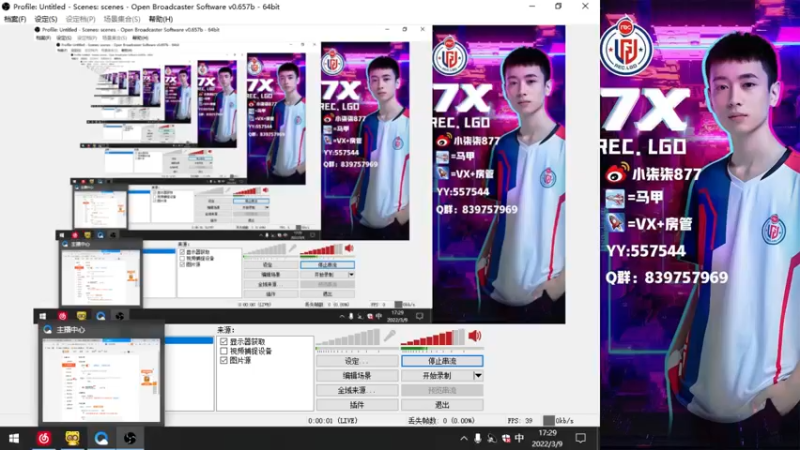Restore down the main OBS window
The width and height of the screenshot is (800, 450).
tap(558, 7)
